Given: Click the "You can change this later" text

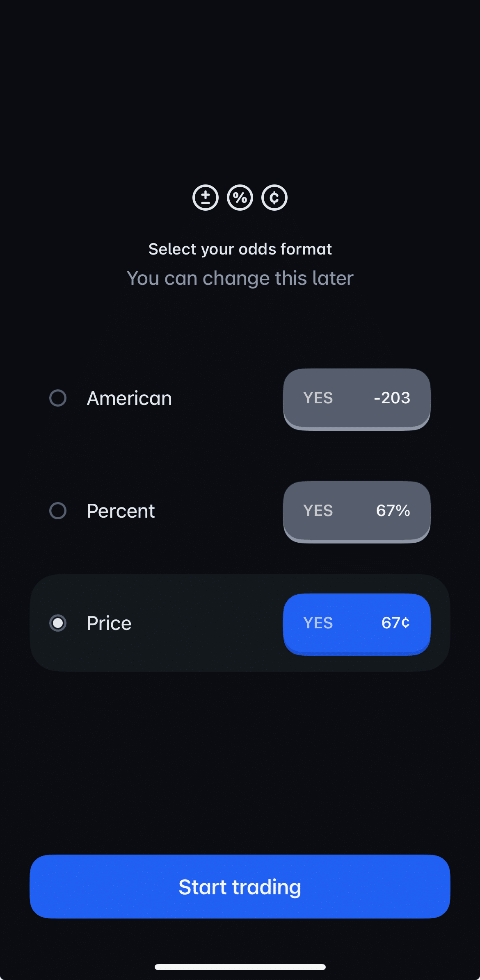Looking at the screenshot, I should click(x=240, y=278).
